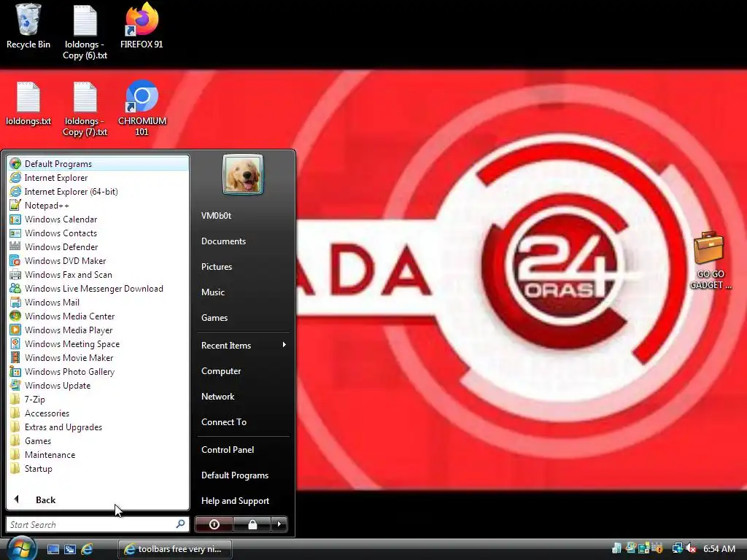Expand the shutdown options arrow
The image size is (747, 560).
279,524
